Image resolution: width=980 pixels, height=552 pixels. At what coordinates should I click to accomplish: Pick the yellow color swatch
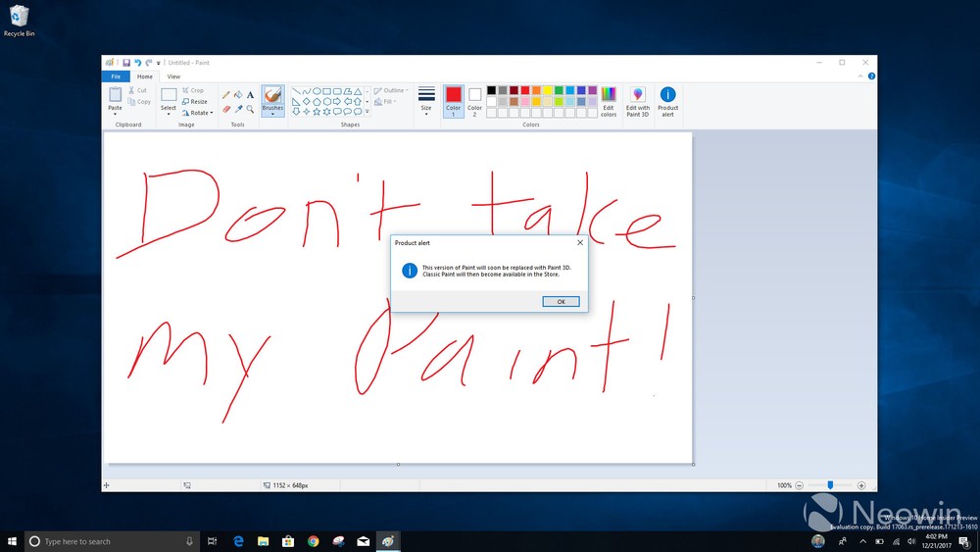[x=548, y=90]
